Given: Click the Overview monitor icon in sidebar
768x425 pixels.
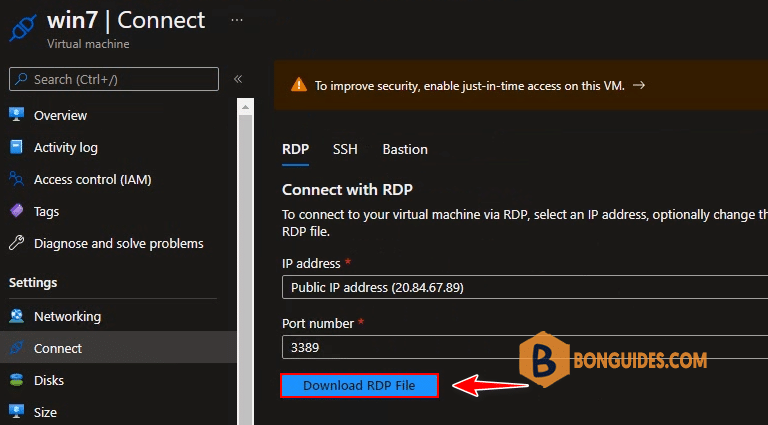Looking at the screenshot, I should pos(17,115).
